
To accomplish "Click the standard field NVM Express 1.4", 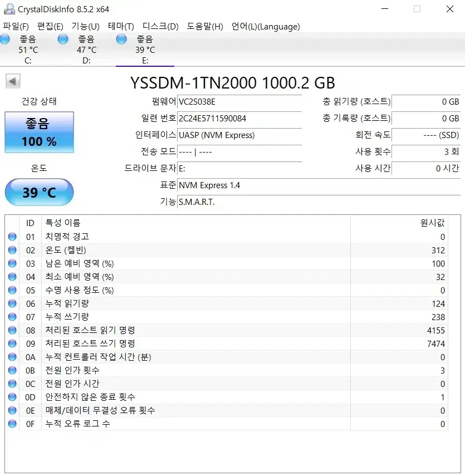I will (x=319, y=185).
